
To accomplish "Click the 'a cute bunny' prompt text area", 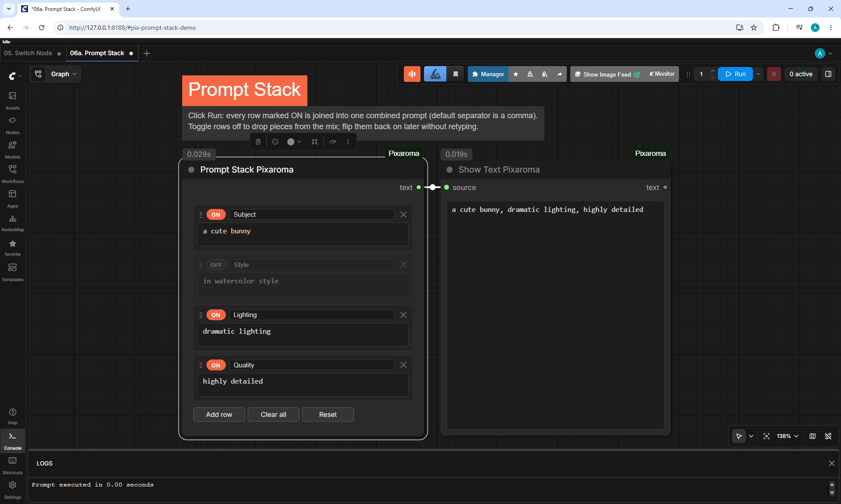I will tap(303, 234).
